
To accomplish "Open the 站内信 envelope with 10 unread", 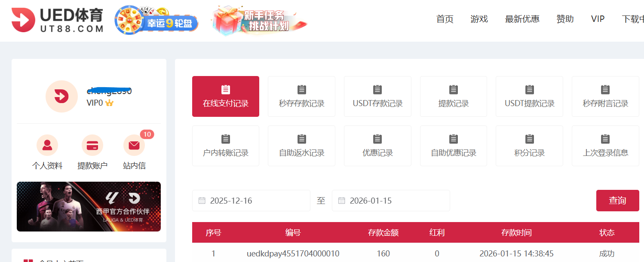I will pyautogui.click(x=134, y=145).
